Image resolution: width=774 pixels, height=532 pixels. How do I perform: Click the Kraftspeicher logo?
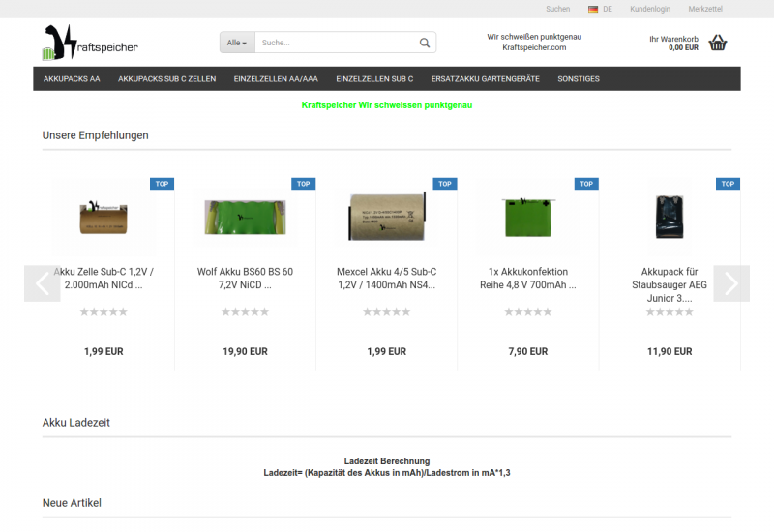tap(90, 43)
